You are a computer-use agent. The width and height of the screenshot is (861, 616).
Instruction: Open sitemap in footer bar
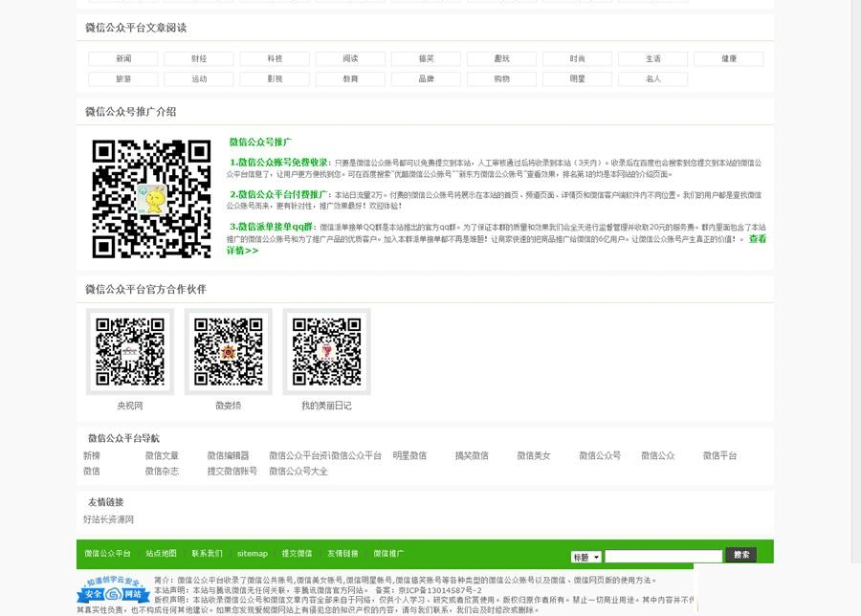click(253, 554)
